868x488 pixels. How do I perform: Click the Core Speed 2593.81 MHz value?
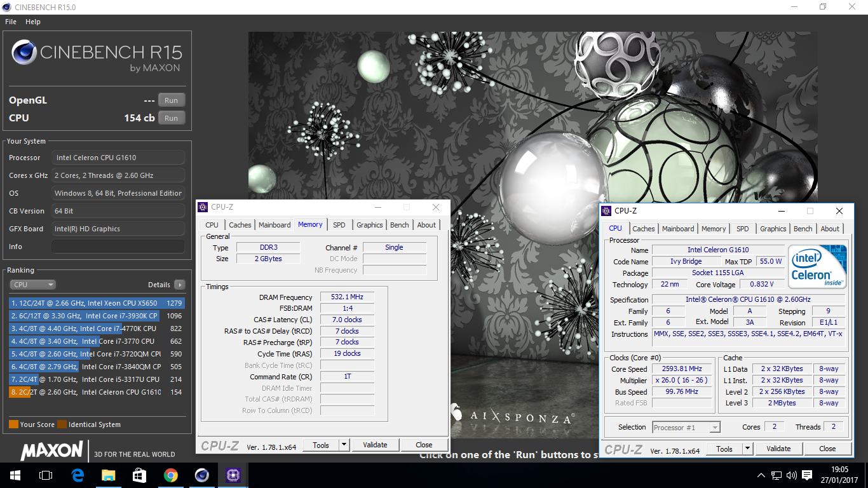682,369
